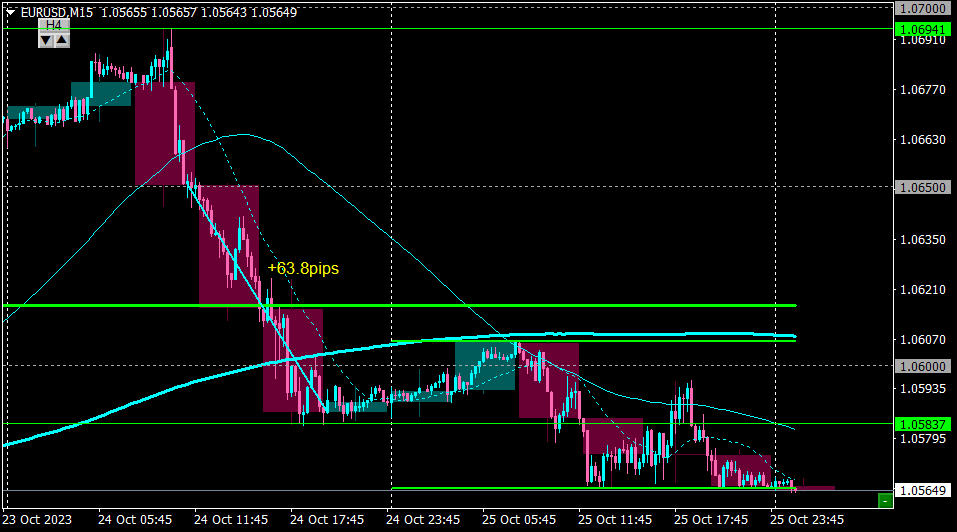Viewport: 957px width, 532px height.
Task: Collapse panel using the green minus button
Action: pos(885,501)
